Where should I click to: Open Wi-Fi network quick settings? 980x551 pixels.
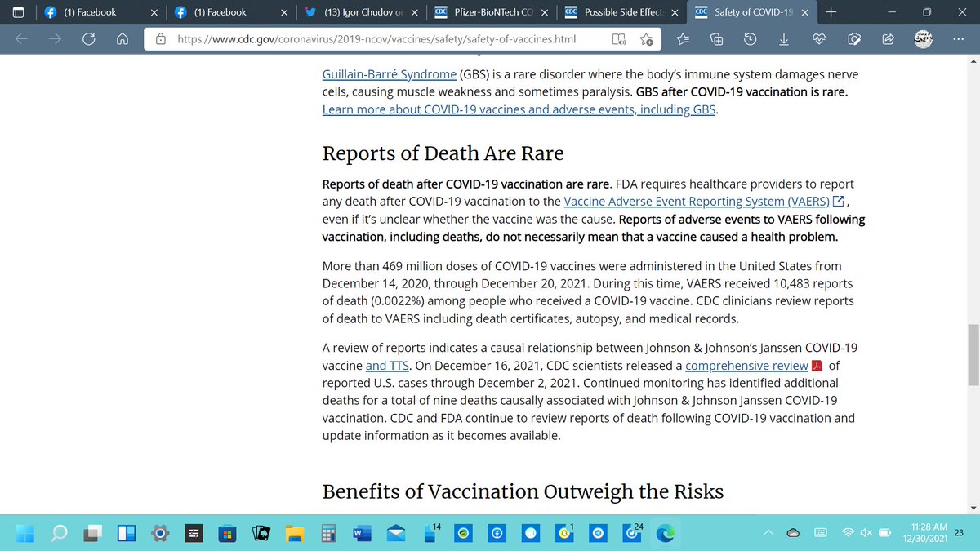[x=849, y=533]
